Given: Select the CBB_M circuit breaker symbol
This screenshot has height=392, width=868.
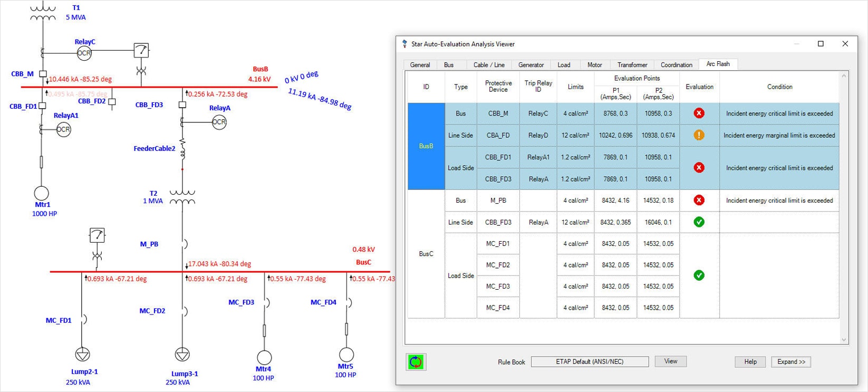Looking at the screenshot, I should [43, 74].
